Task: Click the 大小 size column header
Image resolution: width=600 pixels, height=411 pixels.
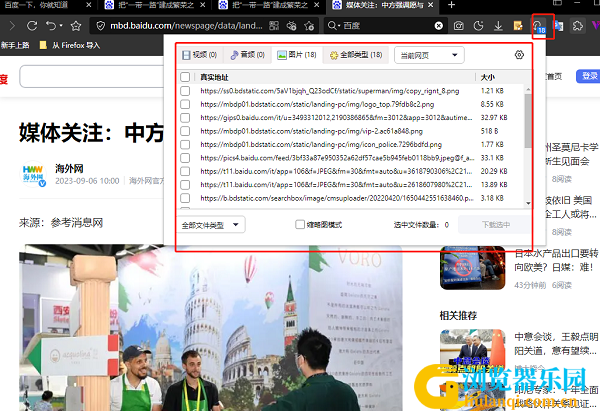Action: click(488, 77)
